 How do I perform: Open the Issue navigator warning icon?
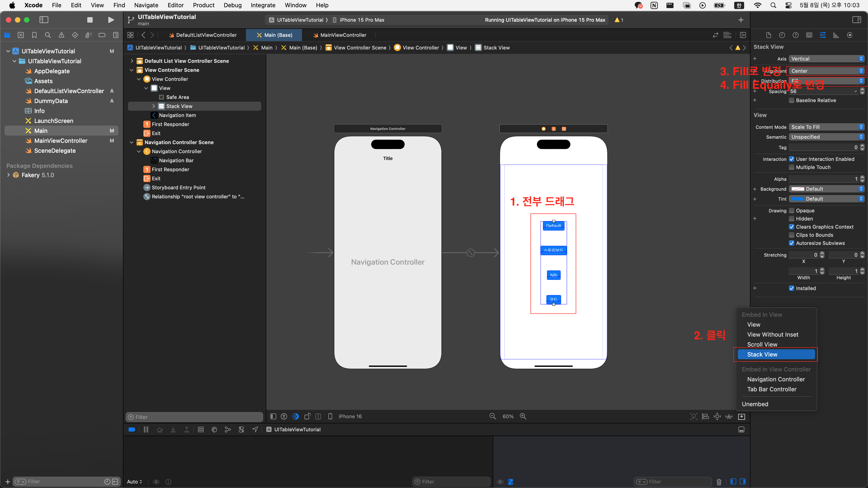coord(61,35)
